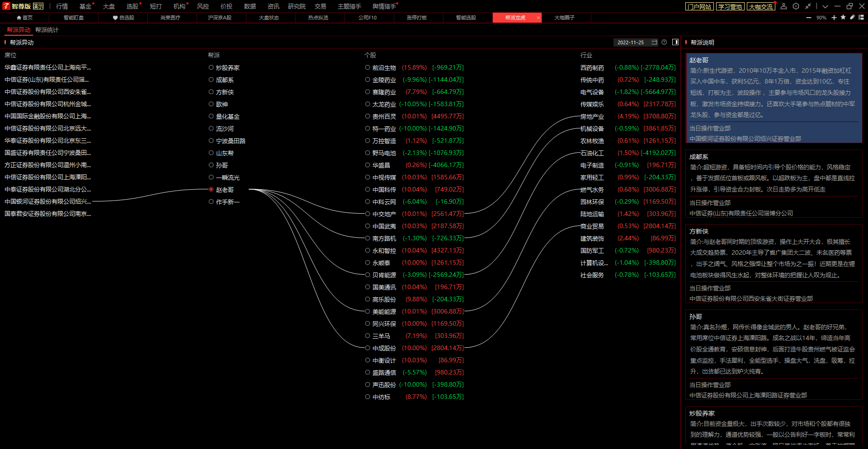This screenshot has height=449, width=868.
Task: Click the 中国银河证券 绍兴 seat row
Action: coord(48,201)
